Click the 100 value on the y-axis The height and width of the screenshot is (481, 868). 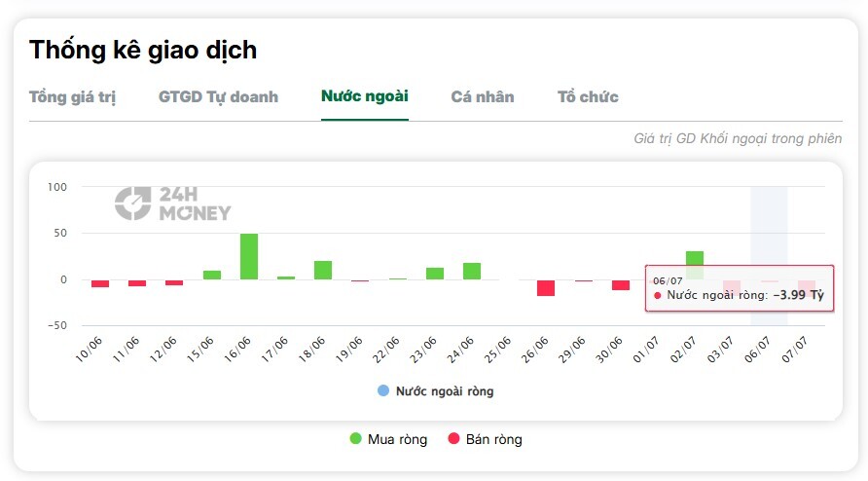click(57, 187)
